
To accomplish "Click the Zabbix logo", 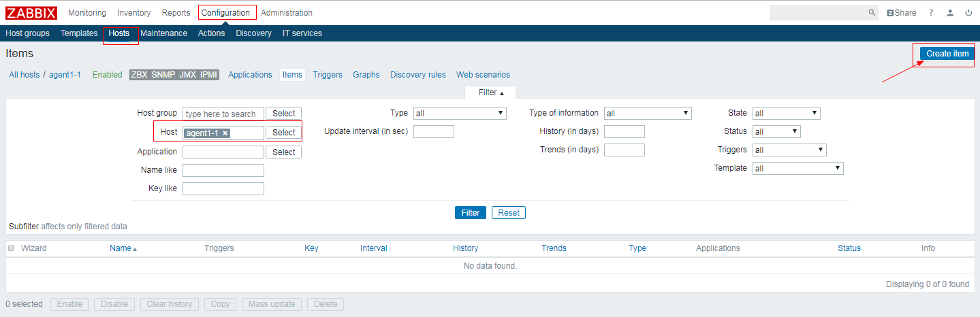I will [x=31, y=13].
